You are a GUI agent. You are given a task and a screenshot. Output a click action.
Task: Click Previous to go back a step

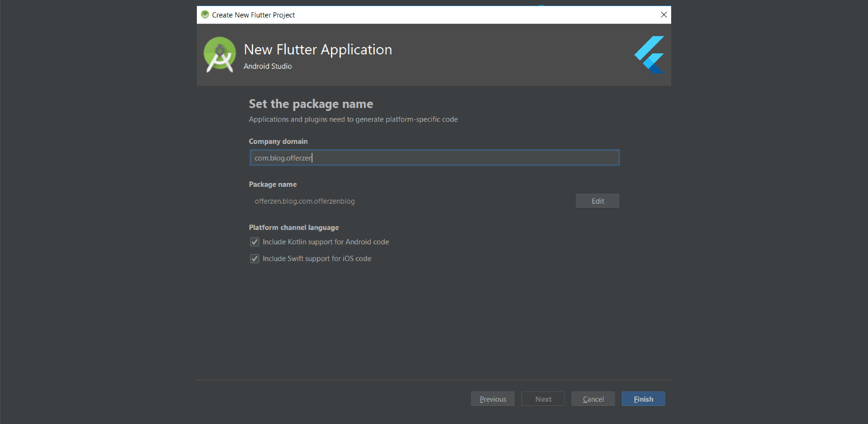(x=493, y=399)
